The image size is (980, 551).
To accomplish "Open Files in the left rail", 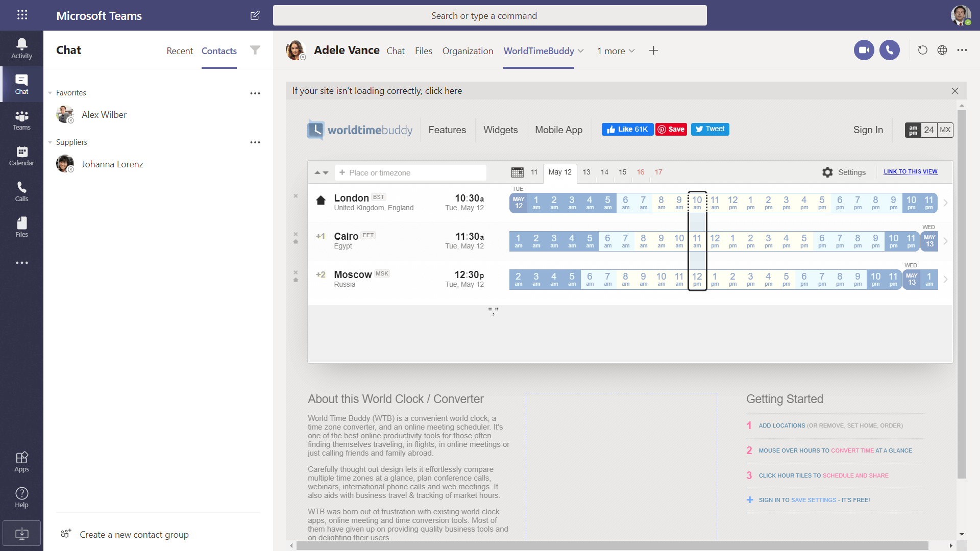I will coord(21,227).
